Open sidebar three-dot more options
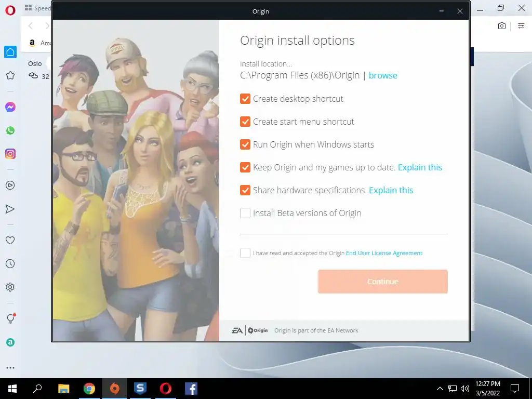Image resolution: width=532 pixels, height=399 pixels. pos(10,368)
